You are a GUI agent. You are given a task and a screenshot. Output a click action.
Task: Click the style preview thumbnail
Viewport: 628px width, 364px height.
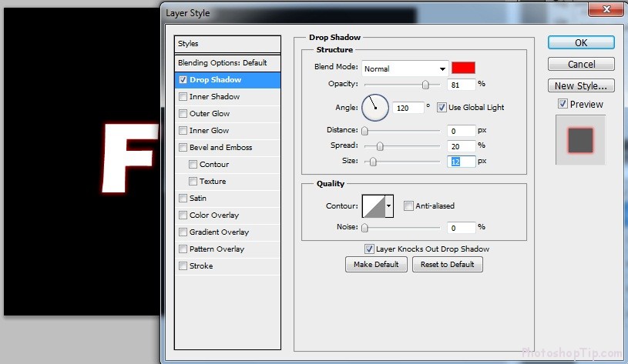[580, 140]
